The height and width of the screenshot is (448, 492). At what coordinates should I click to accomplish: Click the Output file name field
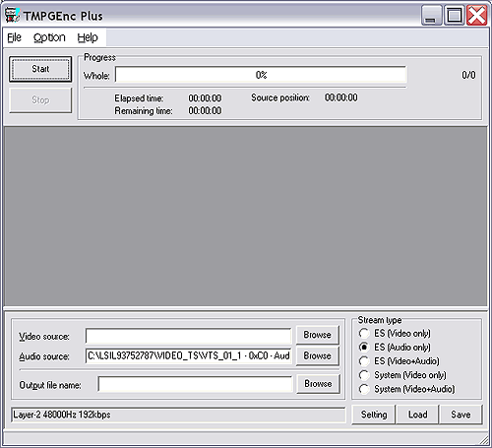(195, 384)
